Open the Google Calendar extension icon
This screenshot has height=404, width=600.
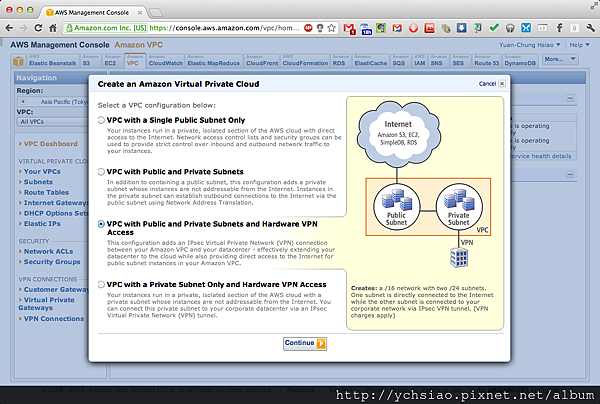(365, 28)
